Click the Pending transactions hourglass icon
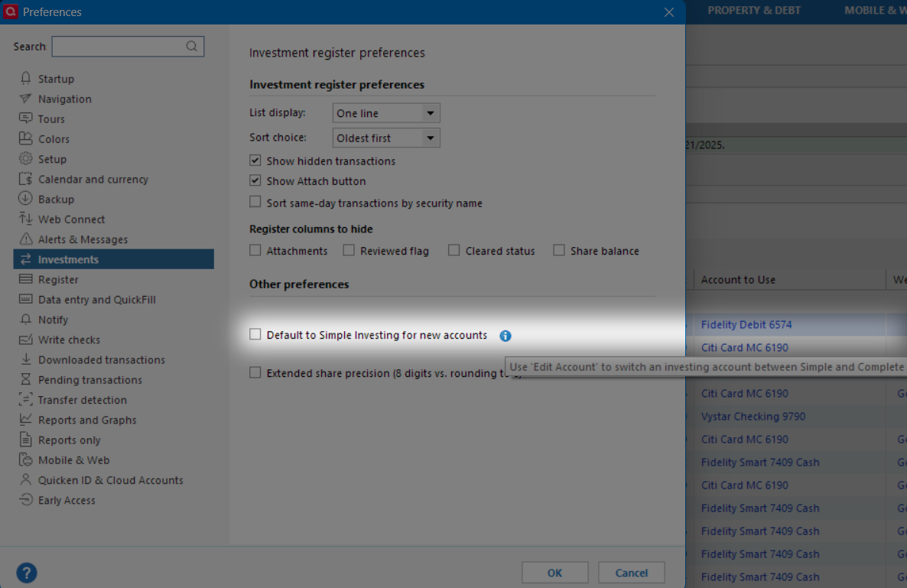 click(x=25, y=379)
